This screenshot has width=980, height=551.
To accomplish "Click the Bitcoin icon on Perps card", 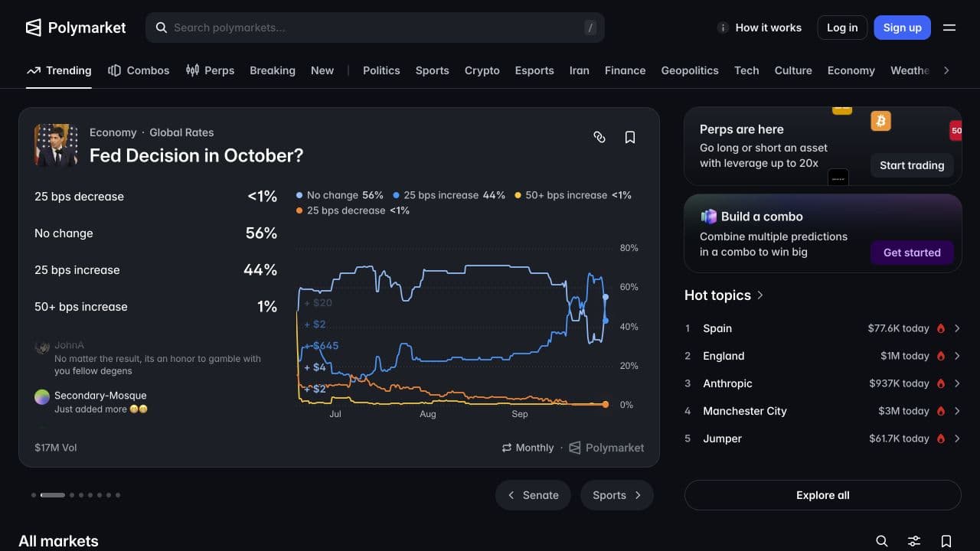I will point(880,121).
